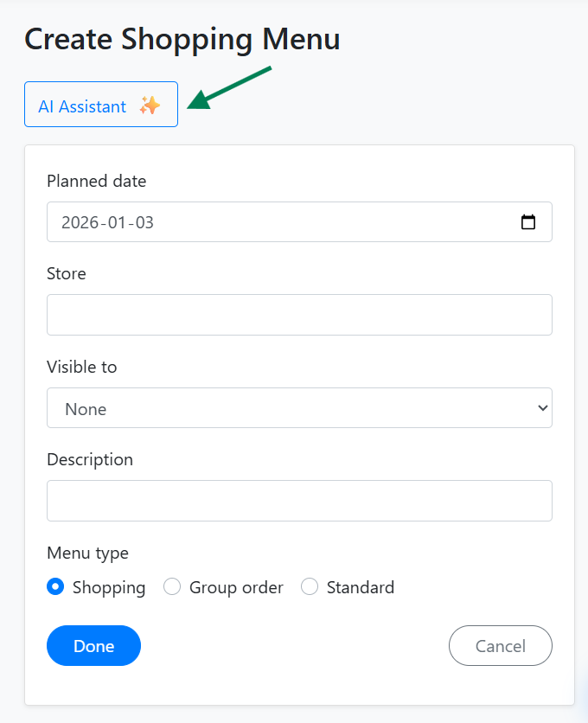
Task: Open the AI Assistant
Action: [x=100, y=104]
